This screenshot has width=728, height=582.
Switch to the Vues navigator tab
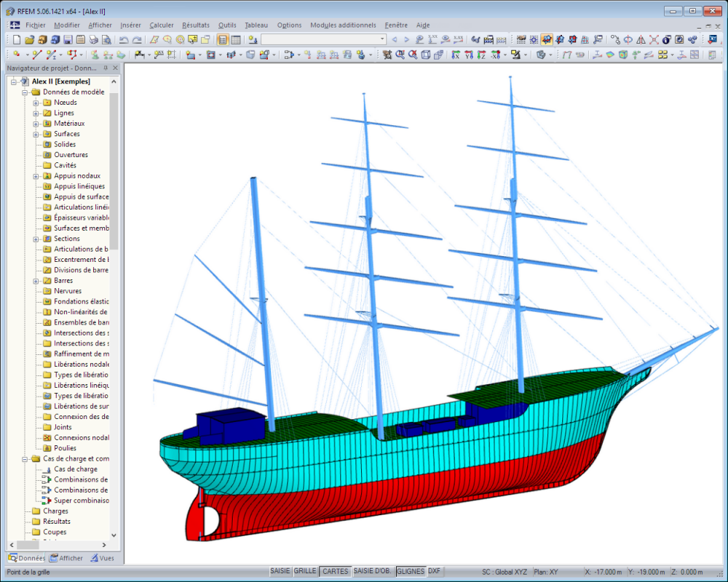[x=102, y=558]
